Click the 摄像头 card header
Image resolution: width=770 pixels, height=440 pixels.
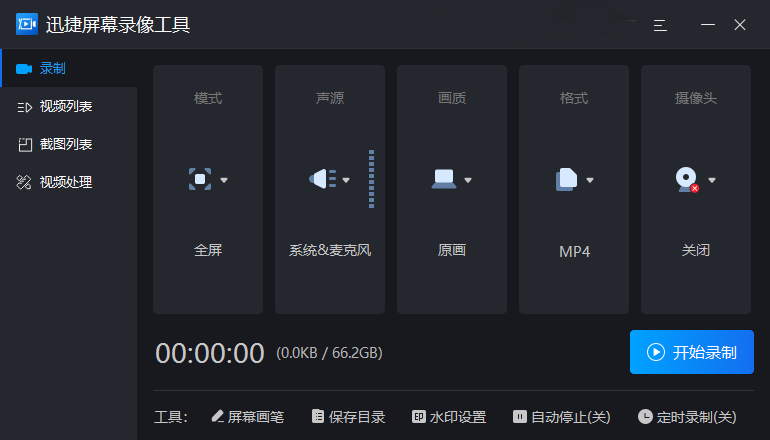pyautogui.click(x=696, y=98)
